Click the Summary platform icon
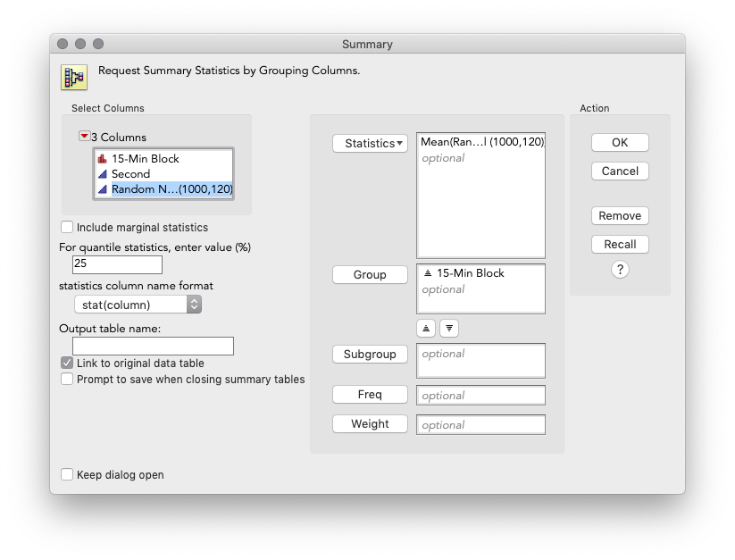The height and width of the screenshot is (560, 735). (74, 77)
